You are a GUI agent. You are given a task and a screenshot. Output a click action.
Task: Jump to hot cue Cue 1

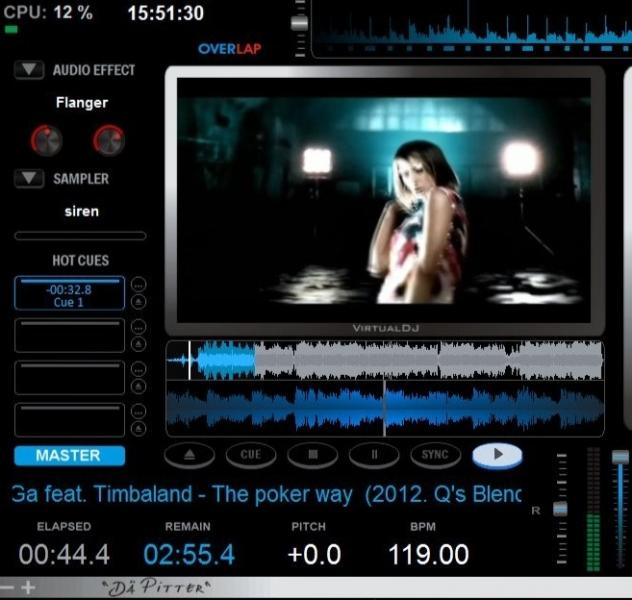(x=69, y=293)
